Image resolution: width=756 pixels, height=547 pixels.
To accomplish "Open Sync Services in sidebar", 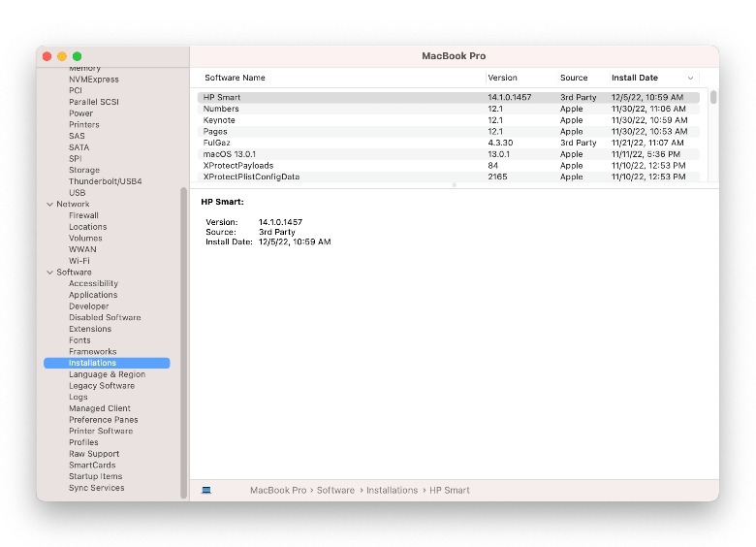I will pyautogui.click(x=96, y=488).
